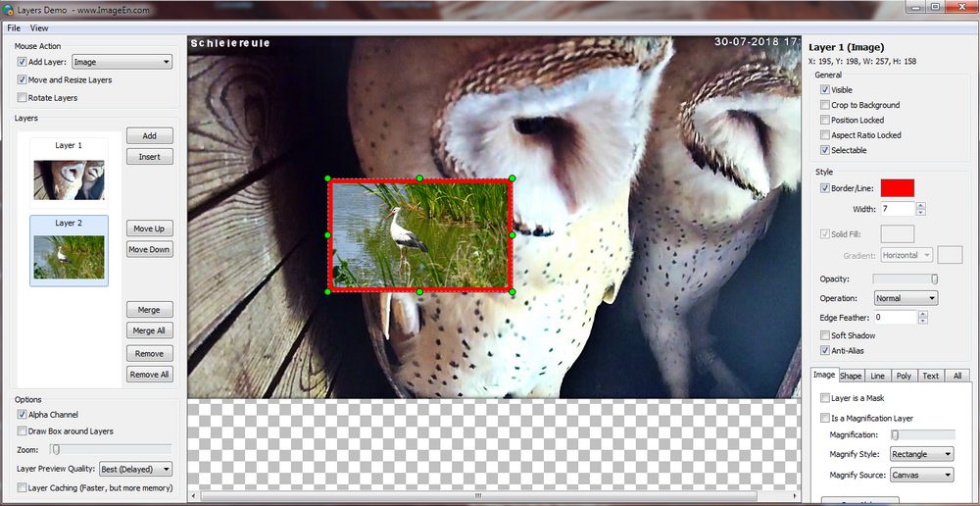Uncheck the Visible checkbox
Image resolution: width=980 pixels, height=506 pixels.
(x=825, y=90)
